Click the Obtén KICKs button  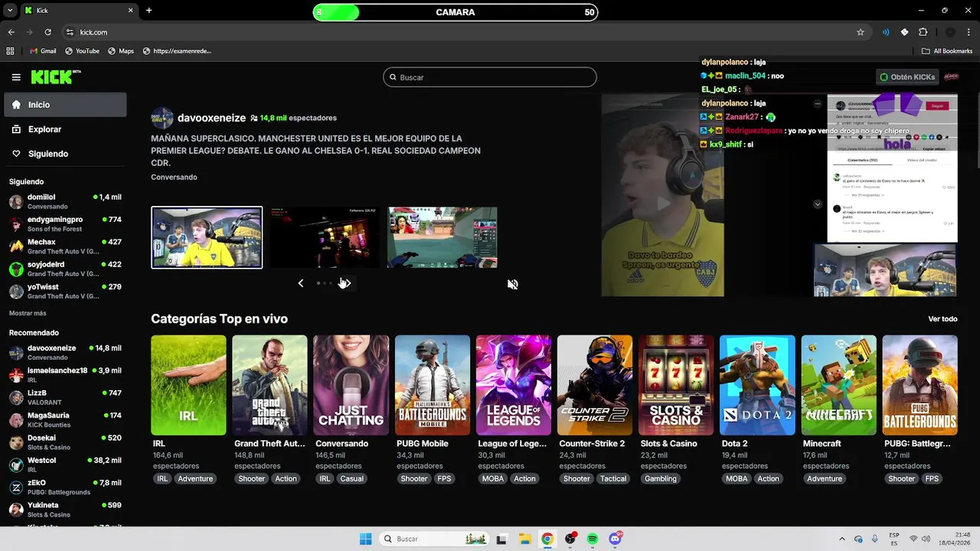[x=908, y=77]
